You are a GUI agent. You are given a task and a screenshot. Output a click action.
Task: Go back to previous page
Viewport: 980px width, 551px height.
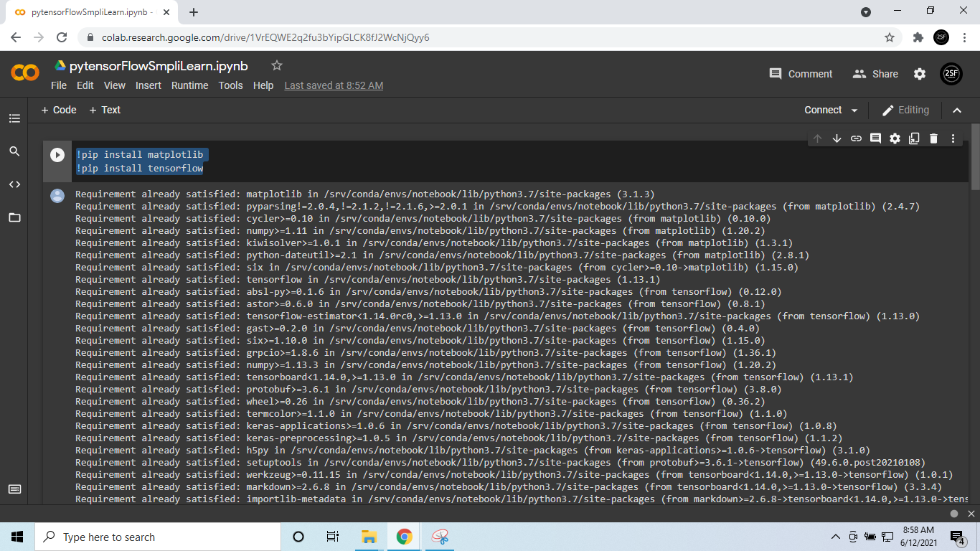(x=16, y=37)
